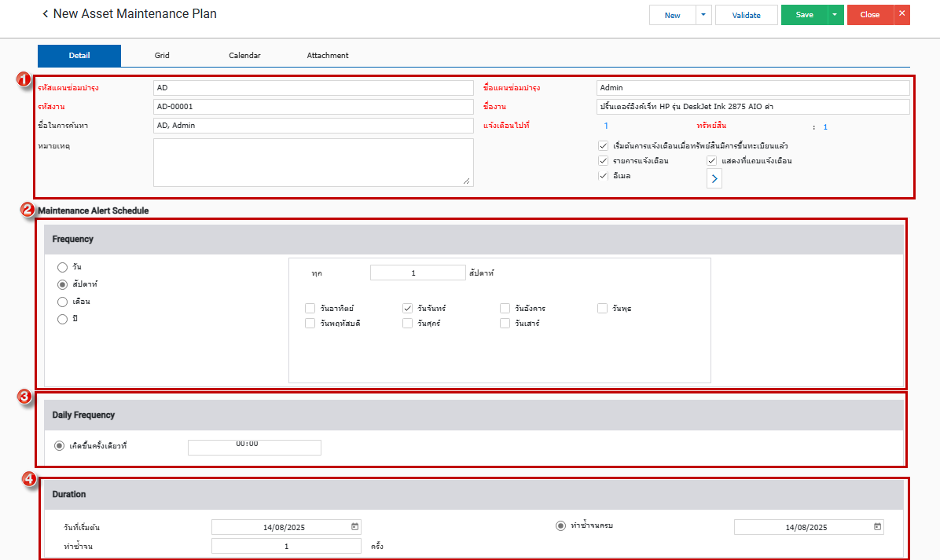Click the green Save button
The image size is (940, 560).
[804, 15]
